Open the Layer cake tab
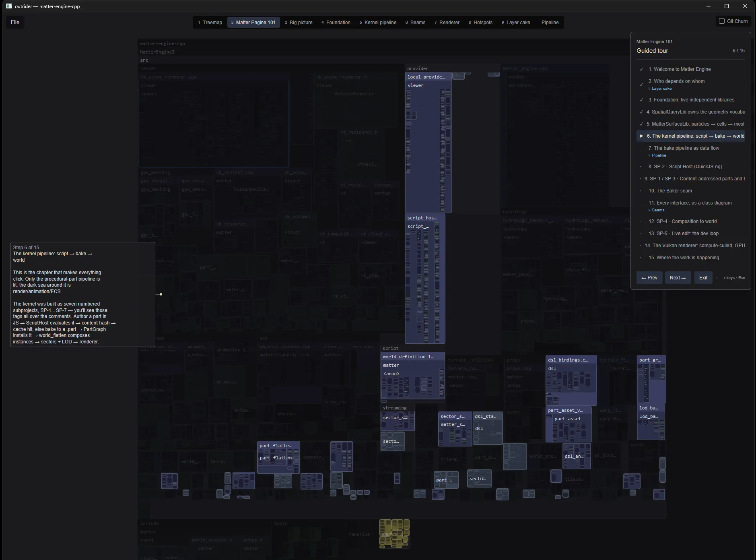Image resolution: width=756 pixels, height=560 pixels. point(516,23)
